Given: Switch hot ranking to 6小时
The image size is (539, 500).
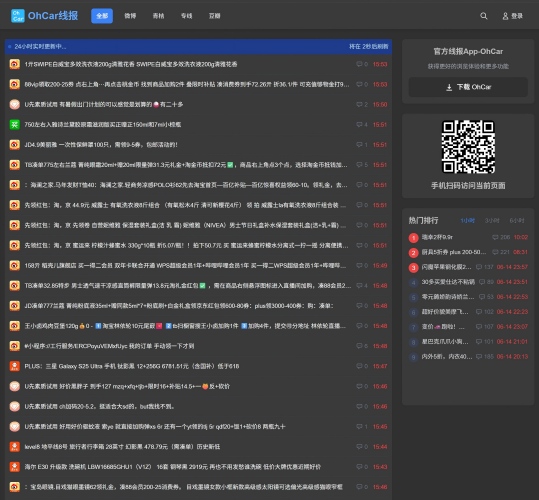Looking at the screenshot, I should [517, 221].
